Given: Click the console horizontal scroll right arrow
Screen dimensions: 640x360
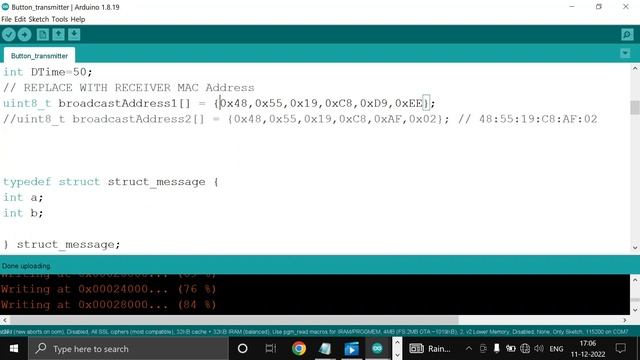Looking at the screenshot, I should [x=625, y=320].
